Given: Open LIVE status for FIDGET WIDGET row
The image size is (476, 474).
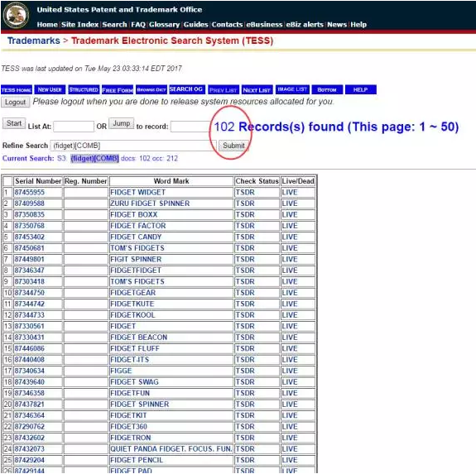Looking at the screenshot, I should (290, 192).
